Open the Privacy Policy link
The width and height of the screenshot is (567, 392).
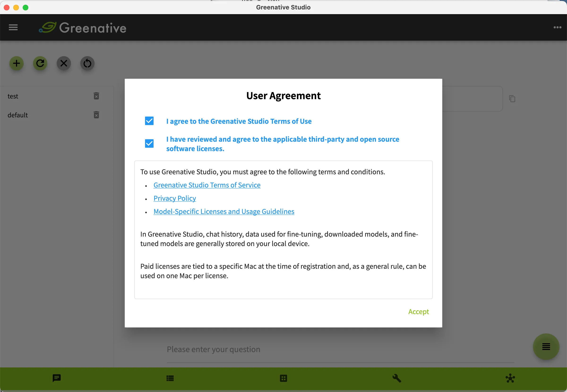coord(175,198)
